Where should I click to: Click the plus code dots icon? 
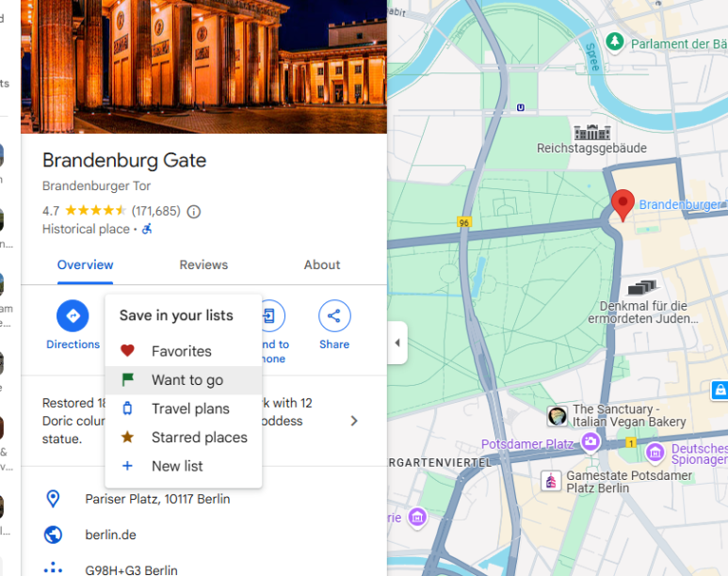pyautogui.click(x=53, y=568)
